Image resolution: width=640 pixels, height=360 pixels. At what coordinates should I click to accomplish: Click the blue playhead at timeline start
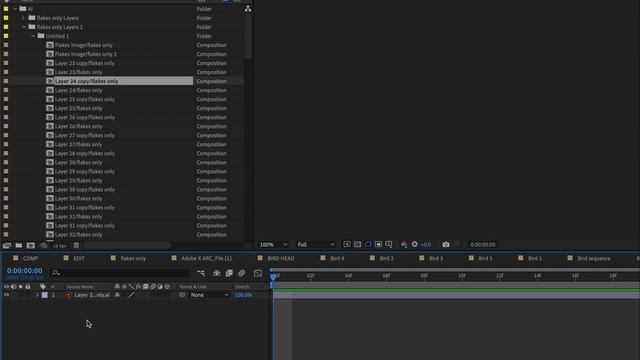273,276
